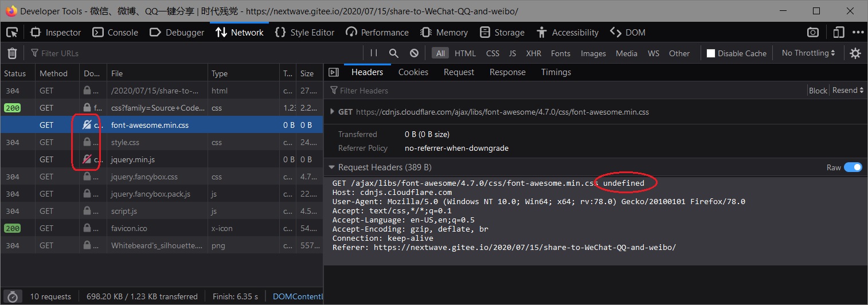
Task: Open the Resend dropdown
Action: pos(848,91)
